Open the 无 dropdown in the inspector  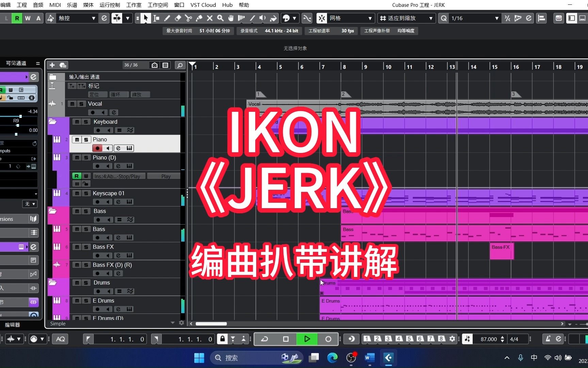[30, 204]
